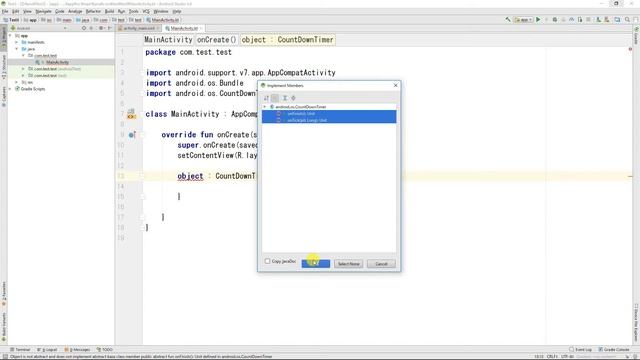The height and width of the screenshot is (360, 640).
Task: Click the onCreate() breadcrumb in editor
Action: pos(217,40)
